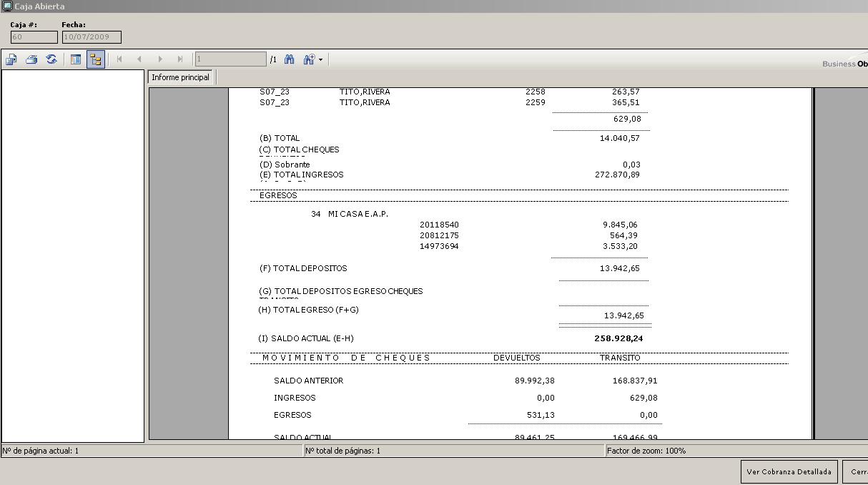Click (I) SALDO ACTUAL (E-H) label
Viewport: 868px width, 485px height.
306,338
